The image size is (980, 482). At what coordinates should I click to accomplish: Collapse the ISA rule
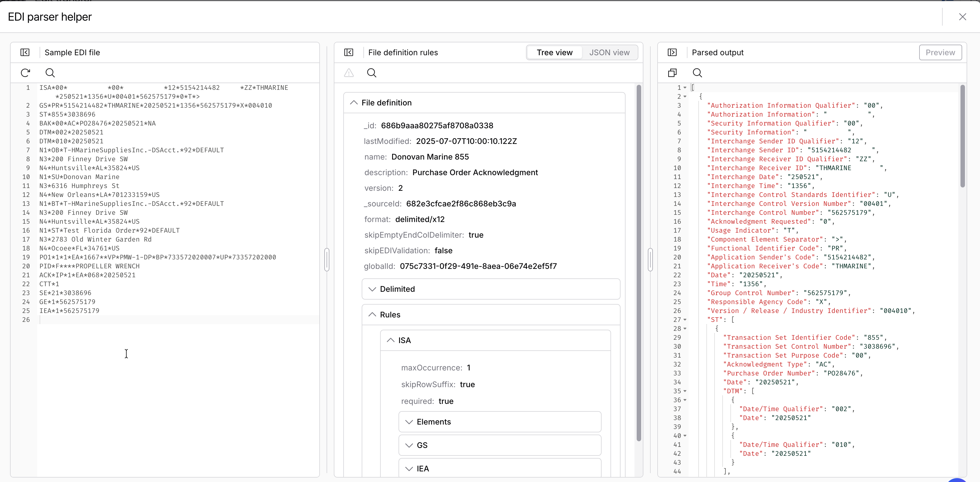click(x=390, y=341)
